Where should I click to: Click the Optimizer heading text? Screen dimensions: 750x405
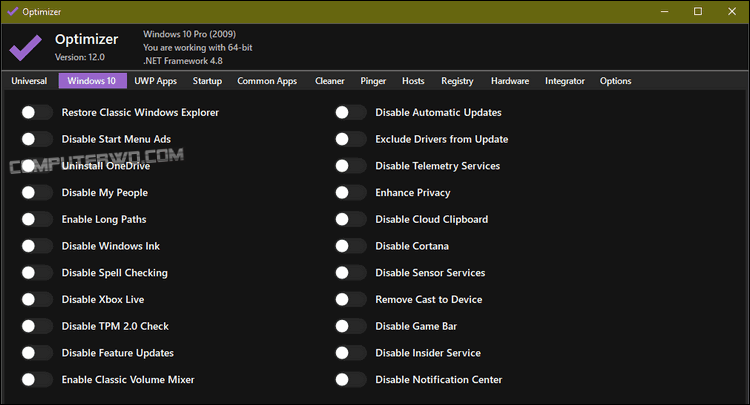[87, 39]
